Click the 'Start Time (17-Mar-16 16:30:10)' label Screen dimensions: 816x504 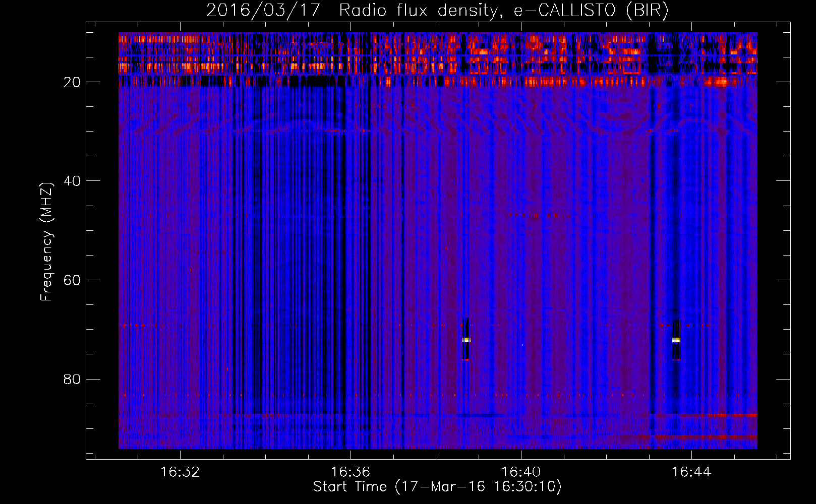pos(437,487)
